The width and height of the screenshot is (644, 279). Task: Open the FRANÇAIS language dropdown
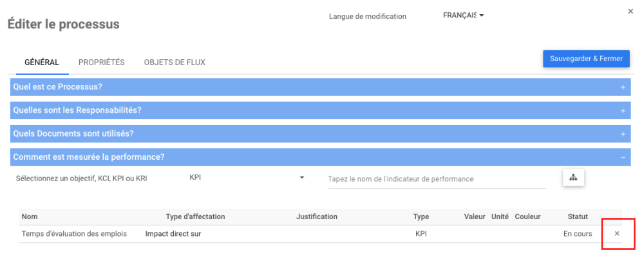pos(463,15)
